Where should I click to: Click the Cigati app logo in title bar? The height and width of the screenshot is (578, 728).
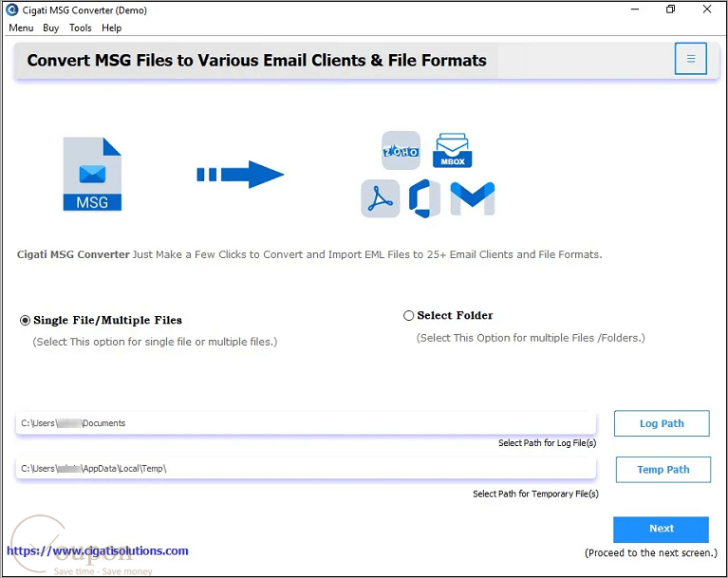coord(12,9)
